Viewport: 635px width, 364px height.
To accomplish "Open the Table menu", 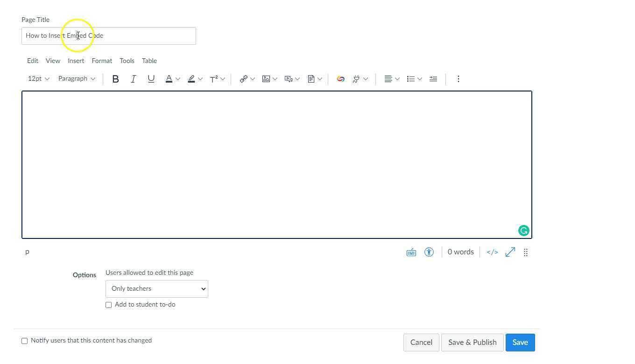I will (149, 61).
